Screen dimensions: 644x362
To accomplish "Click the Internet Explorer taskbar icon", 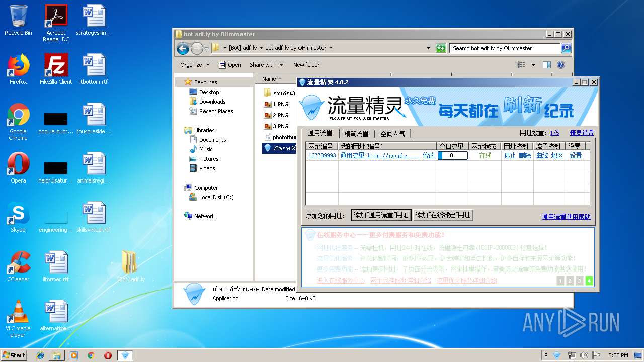I will [40, 355].
